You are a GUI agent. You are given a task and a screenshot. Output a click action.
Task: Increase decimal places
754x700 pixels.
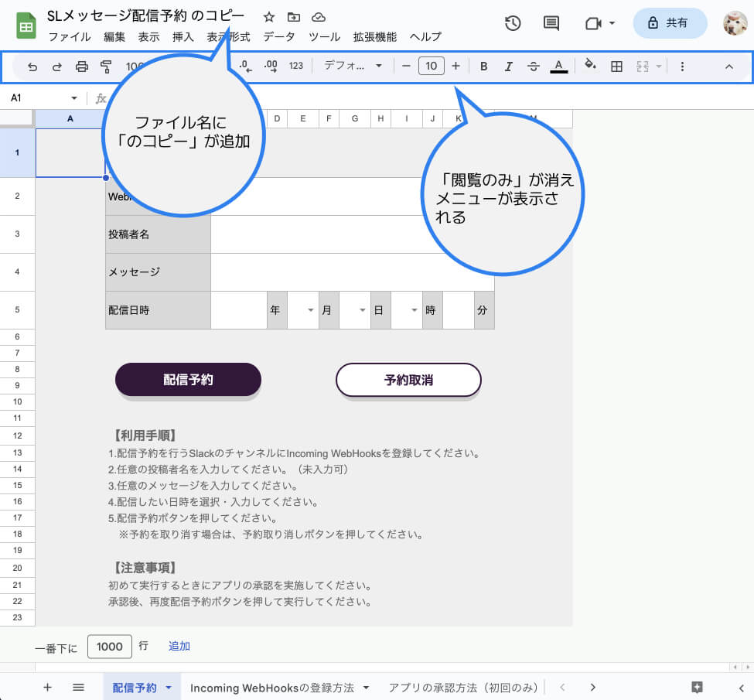[271, 67]
